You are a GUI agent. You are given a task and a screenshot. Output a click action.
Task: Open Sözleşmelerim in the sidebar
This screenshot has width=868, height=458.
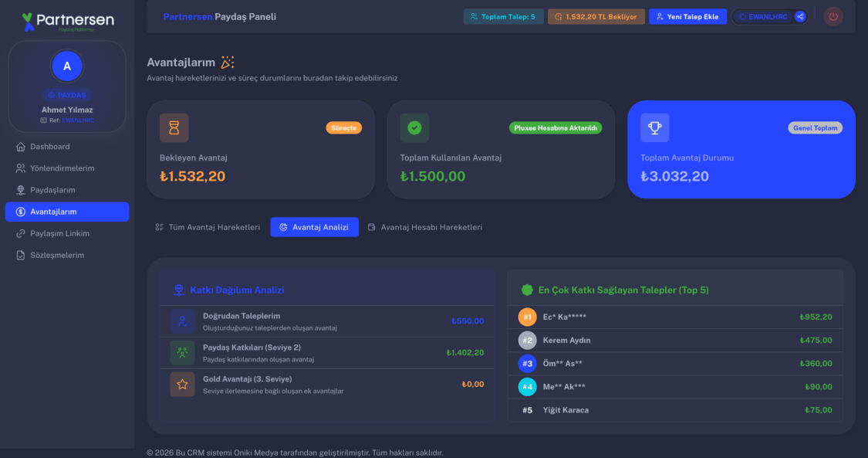(67, 256)
